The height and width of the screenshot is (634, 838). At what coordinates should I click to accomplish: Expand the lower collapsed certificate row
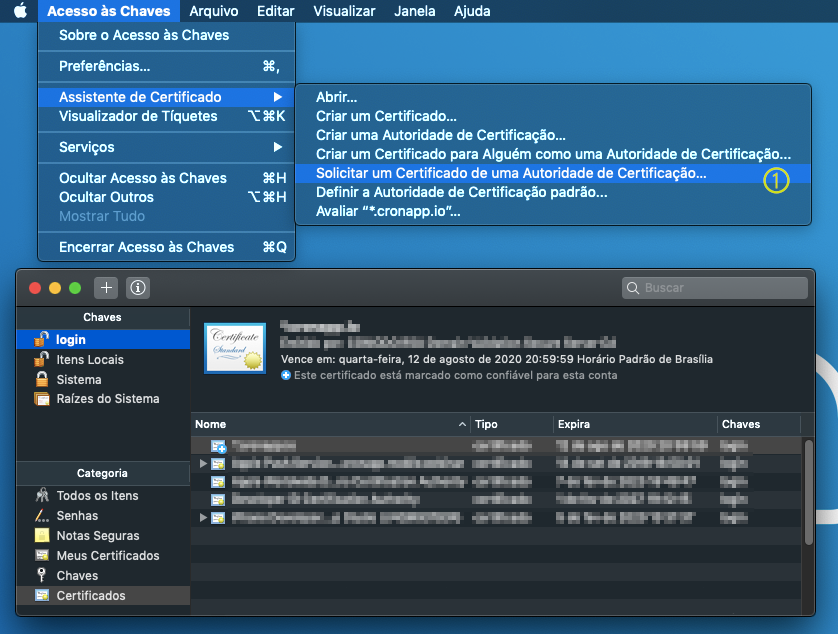pos(203,517)
